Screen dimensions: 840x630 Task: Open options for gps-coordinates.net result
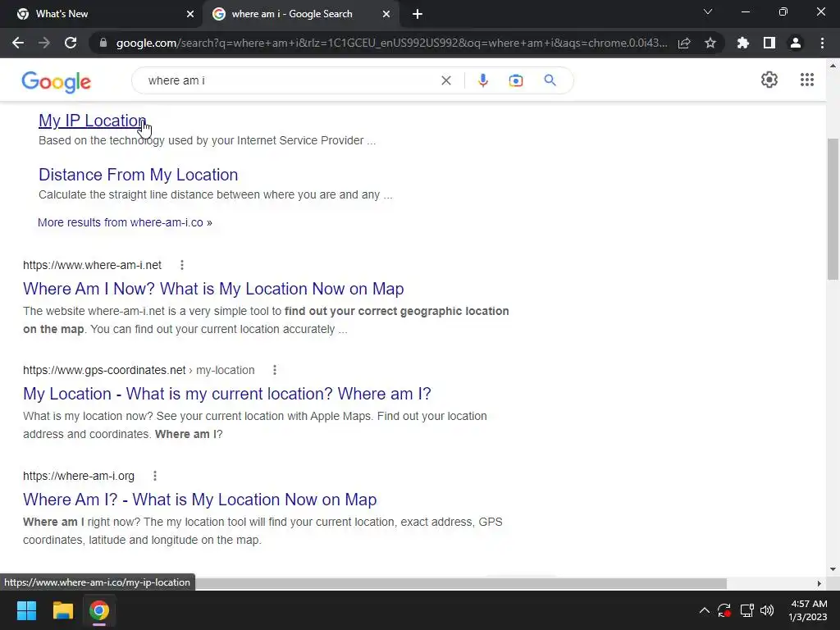pyautogui.click(x=274, y=370)
